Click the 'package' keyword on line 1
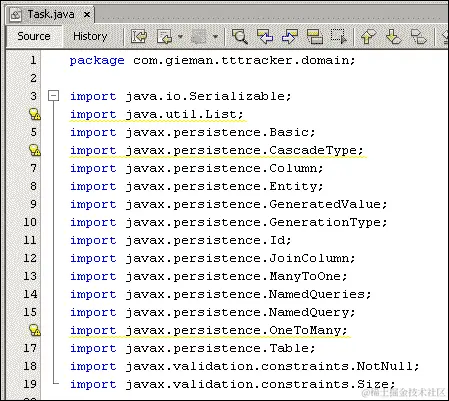This screenshot has width=449, height=401. [97, 61]
